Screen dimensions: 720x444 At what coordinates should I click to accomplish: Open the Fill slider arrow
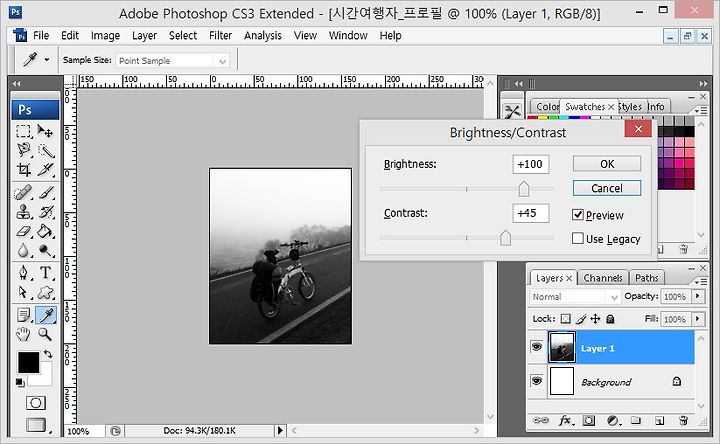point(698,318)
